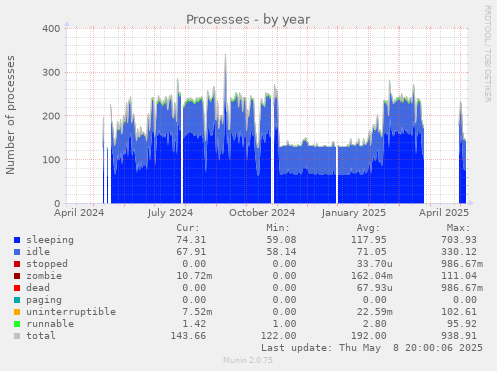
Task: Click uninterruptible maximum value 102.61
Action: (459, 312)
